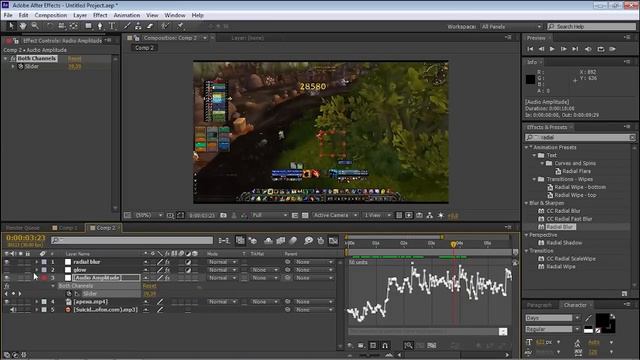Select the Radial Blur effect preset
This screenshot has width=640, height=360.
click(x=560, y=227)
